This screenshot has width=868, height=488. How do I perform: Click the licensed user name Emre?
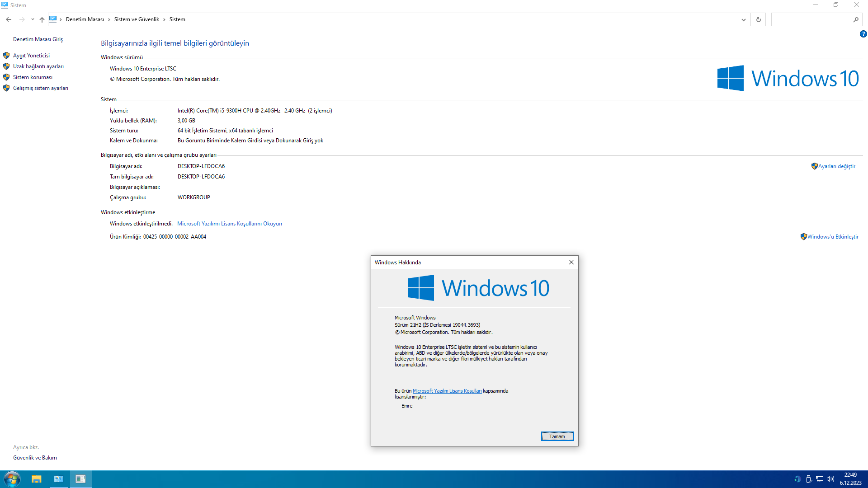pos(407,406)
